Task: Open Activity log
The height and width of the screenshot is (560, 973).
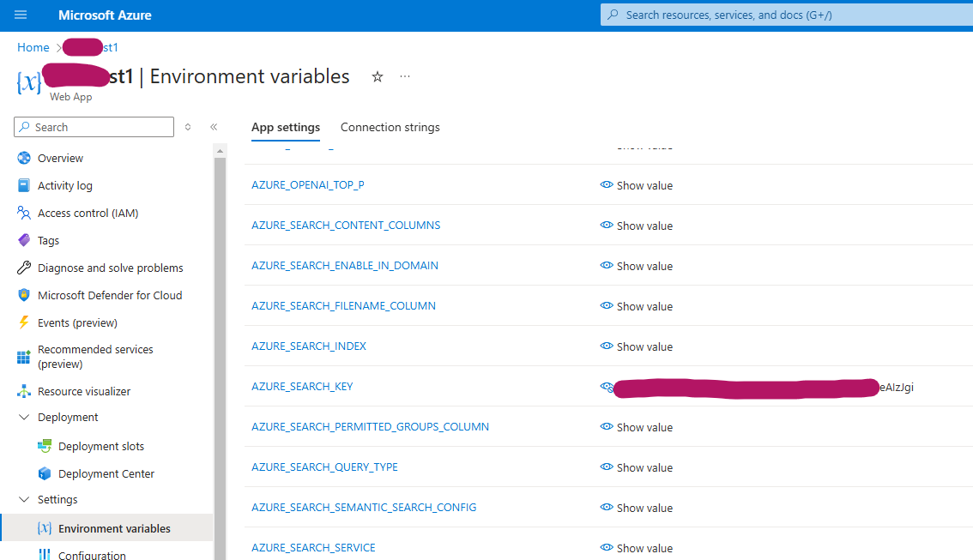Action: coord(65,185)
